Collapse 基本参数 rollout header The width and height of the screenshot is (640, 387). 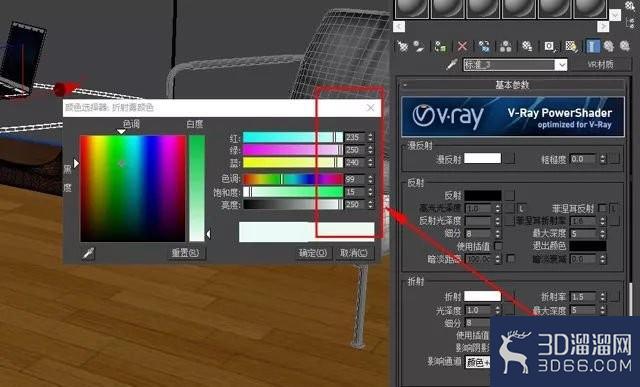point(512,85)
